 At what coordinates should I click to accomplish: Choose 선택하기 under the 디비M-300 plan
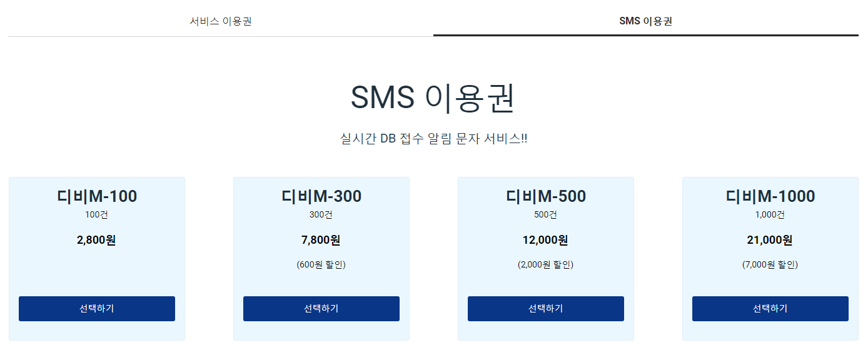click(x=321, y=309)
